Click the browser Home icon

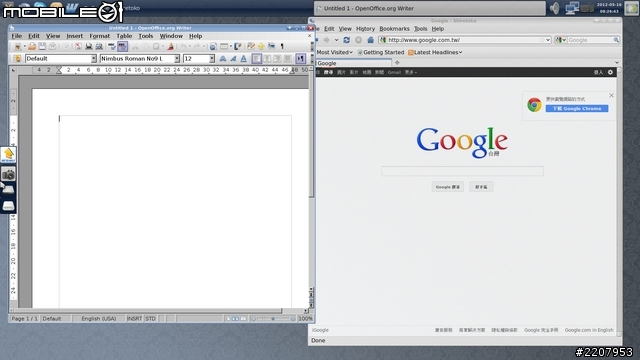(370, 40)
